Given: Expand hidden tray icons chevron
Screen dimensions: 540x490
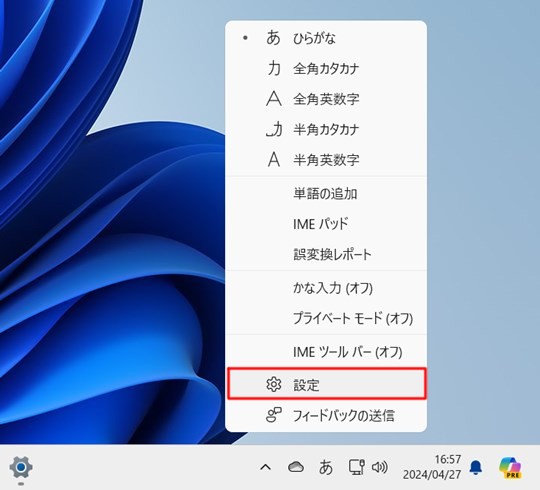Looking at the screenshot, I should [x=265, y=467].
